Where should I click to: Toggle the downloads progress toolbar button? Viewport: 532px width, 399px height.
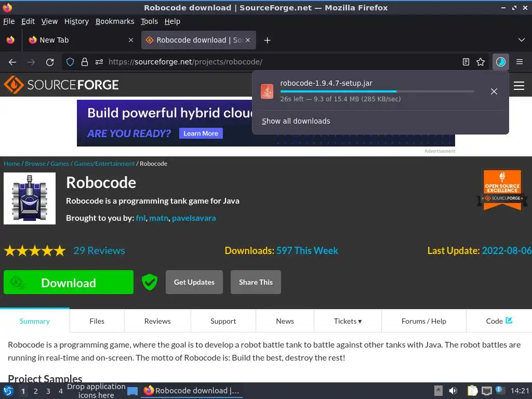500,62
